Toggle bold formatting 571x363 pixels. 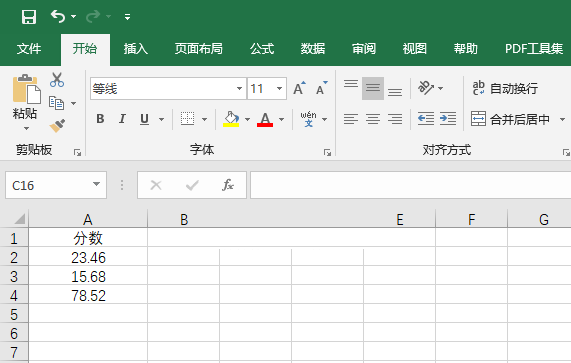(100, 119)
